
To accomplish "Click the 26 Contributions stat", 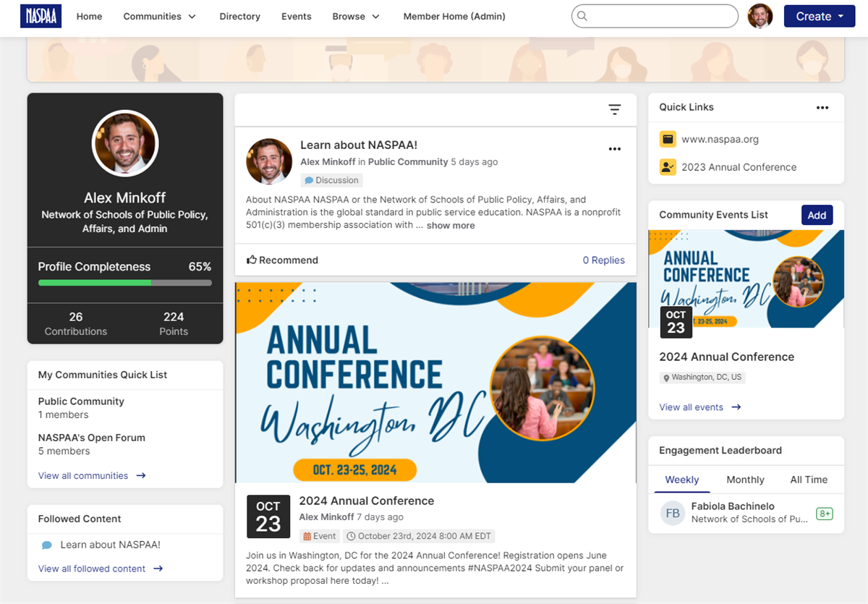I will pyautogui.click(x=76, y=323).
